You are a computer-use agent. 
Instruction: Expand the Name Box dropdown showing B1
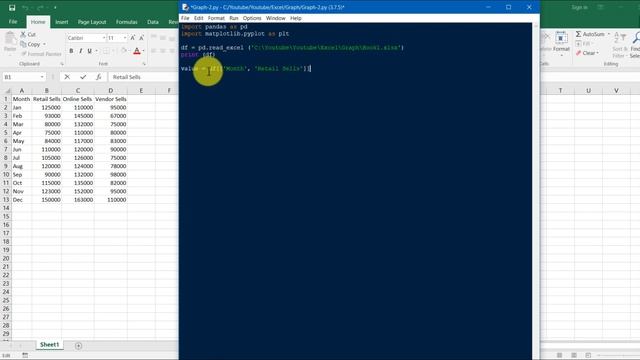(42, 77)
